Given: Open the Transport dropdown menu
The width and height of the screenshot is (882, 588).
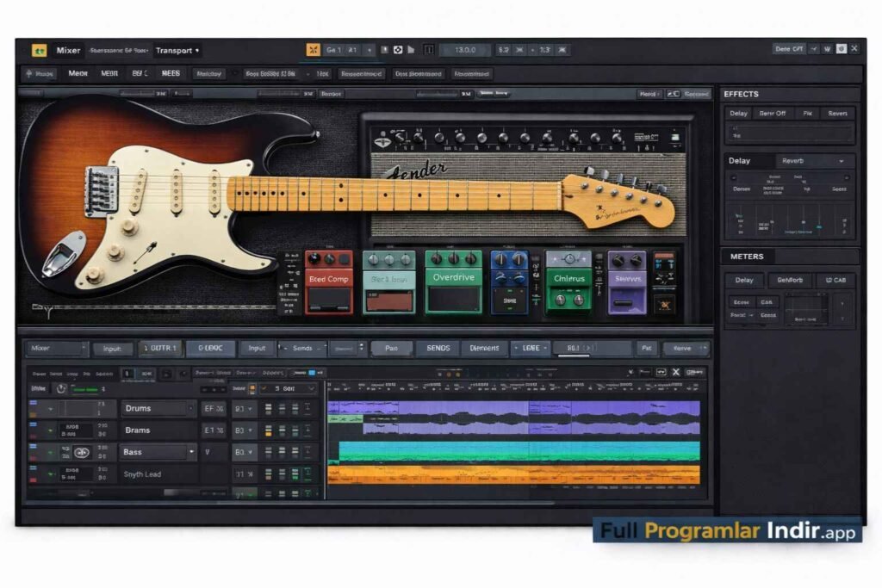Looking at the screenshot, I should (177, 50).
